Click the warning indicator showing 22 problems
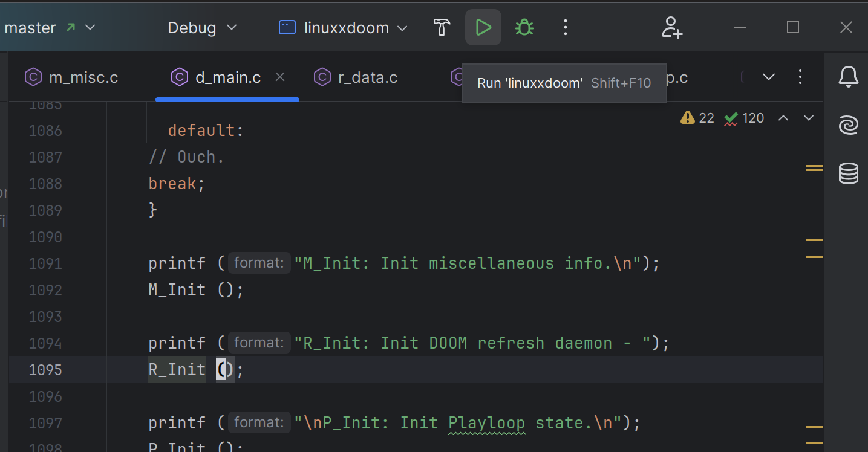 [x=696, y=118]
